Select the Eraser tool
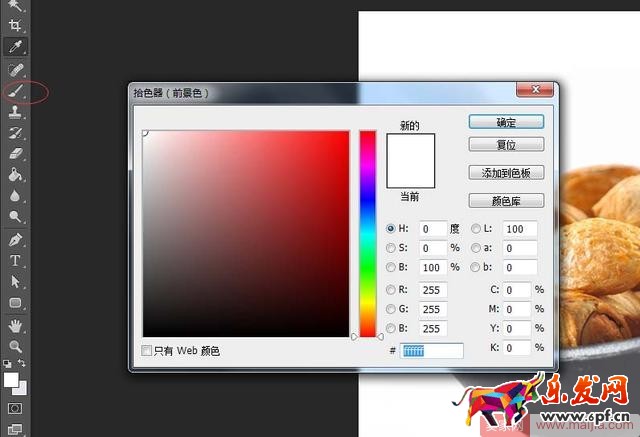The width and height of the screenshot is (640, 437). pyautogui.click(x=15, y=154)
